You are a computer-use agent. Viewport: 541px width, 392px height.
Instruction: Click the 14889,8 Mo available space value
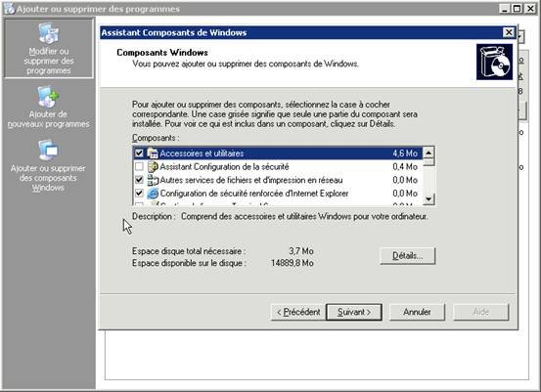293,263
